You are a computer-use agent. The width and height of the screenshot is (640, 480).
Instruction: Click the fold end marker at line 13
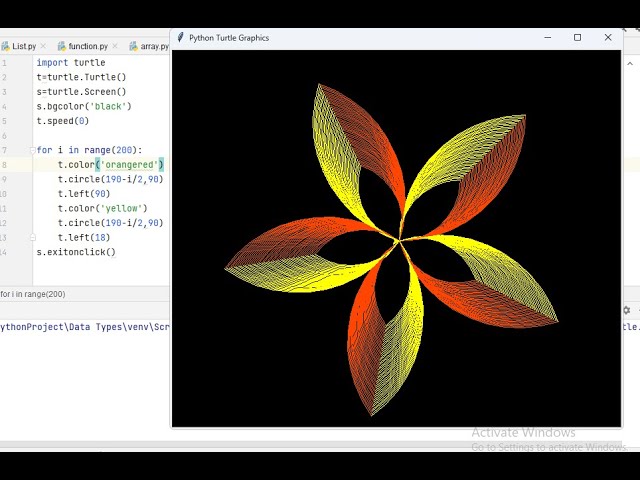click(x=33, y=237)
